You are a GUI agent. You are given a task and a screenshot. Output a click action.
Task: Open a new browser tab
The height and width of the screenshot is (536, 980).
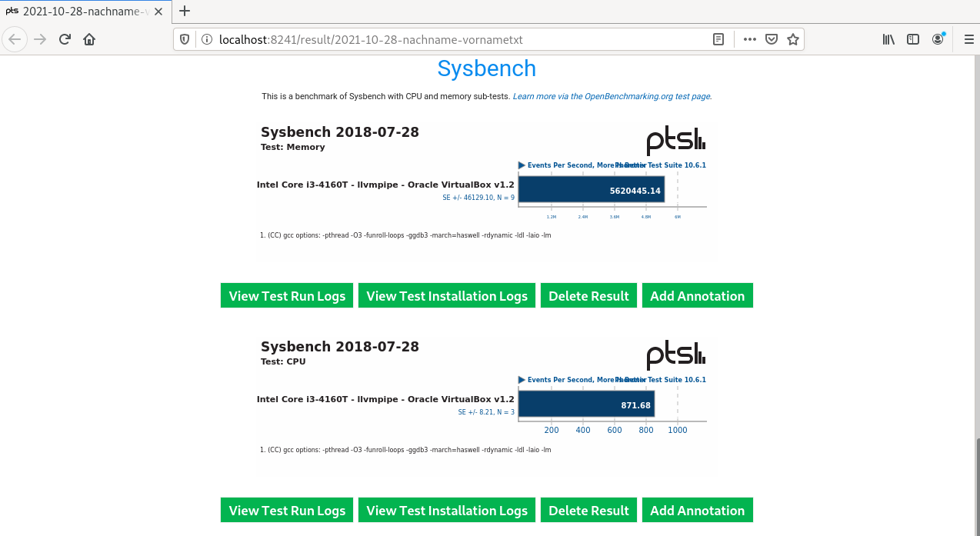click(185, 11)
